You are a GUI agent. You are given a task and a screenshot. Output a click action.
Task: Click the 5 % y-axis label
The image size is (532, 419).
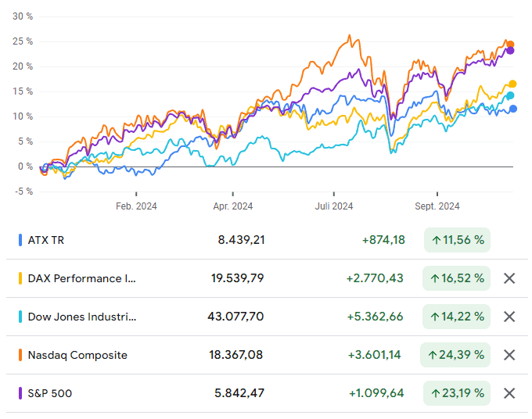[x=26, y=141]
